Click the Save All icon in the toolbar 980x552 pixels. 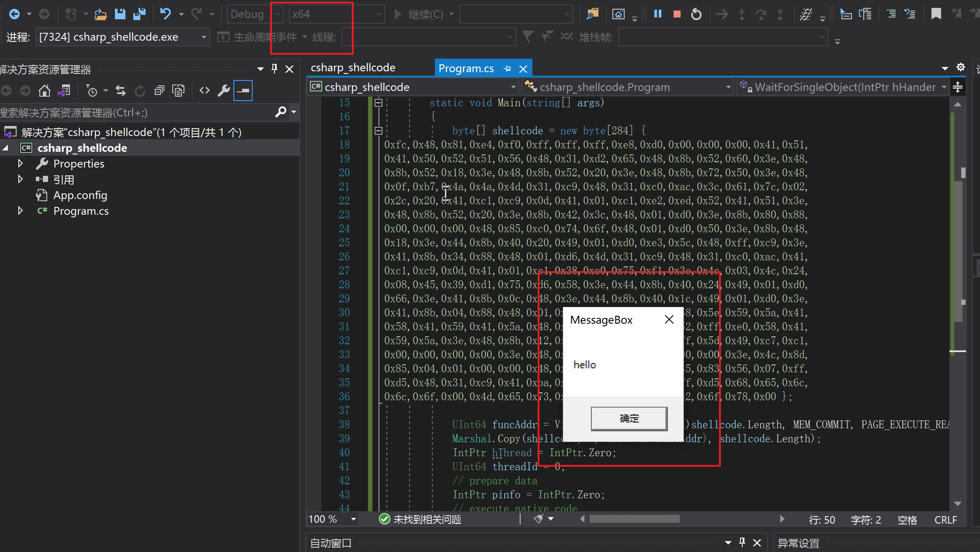[x=139, y=14]
